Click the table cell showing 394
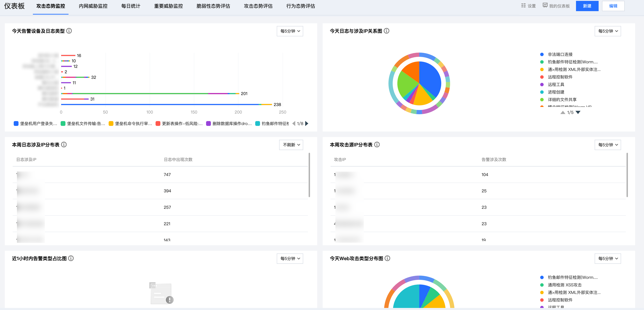The image size is (644, 310). [x=167, y=191]
